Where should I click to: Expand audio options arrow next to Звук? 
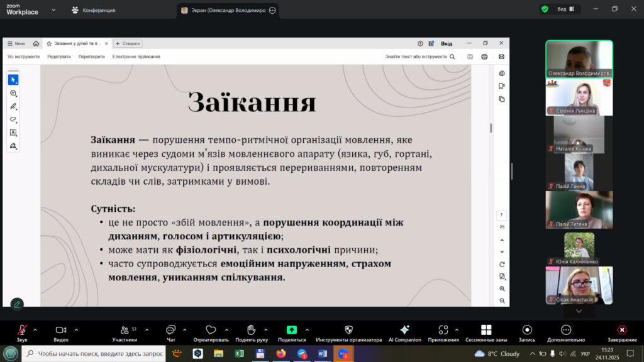click(35, 329)
